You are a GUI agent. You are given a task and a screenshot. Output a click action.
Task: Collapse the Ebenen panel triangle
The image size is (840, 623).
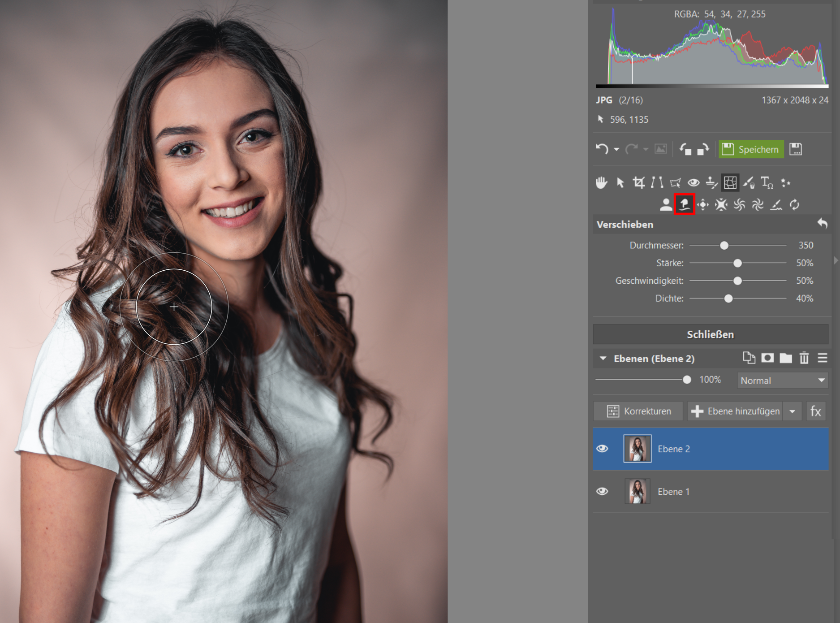coord(603,359)
